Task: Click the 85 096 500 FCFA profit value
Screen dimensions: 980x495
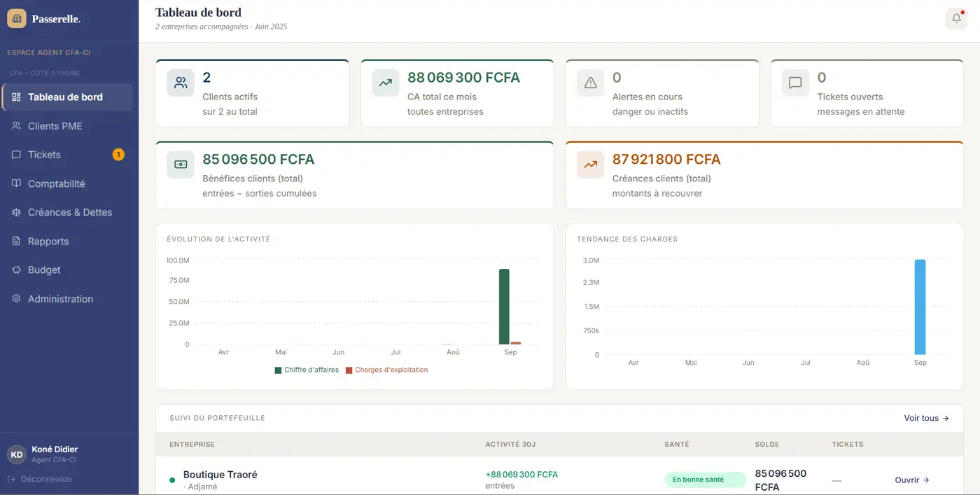Action: click(x=258, y=160)
